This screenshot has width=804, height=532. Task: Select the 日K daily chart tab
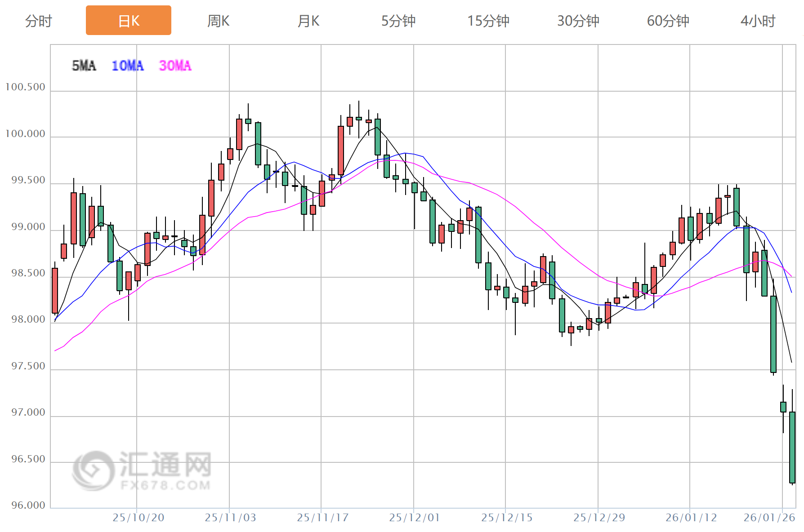(129, 21)
